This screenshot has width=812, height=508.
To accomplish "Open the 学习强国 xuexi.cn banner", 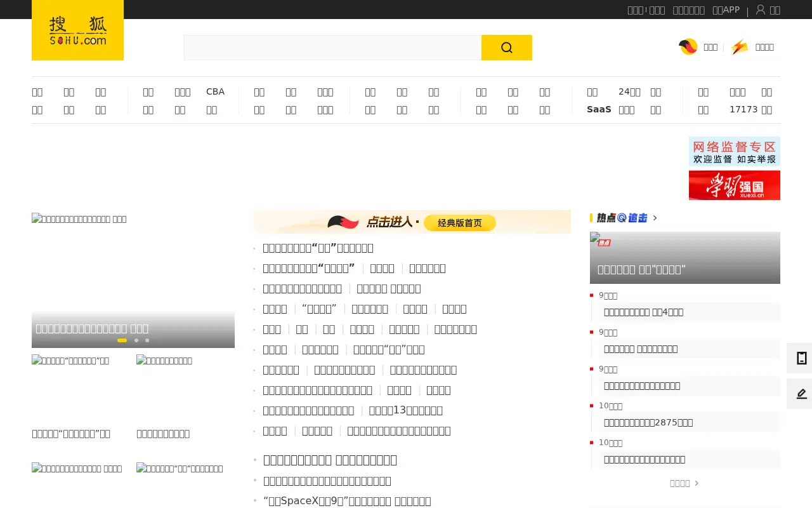I will (x=735, y=185).
